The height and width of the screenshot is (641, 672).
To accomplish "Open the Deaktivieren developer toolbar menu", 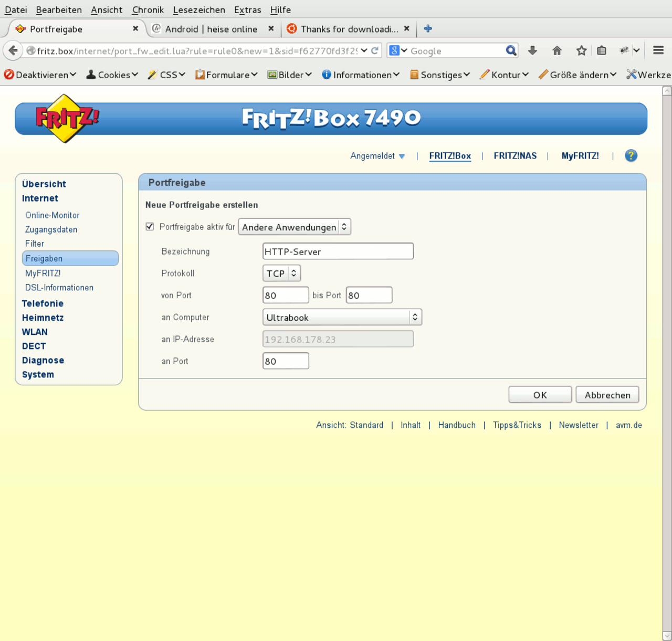I will [x=40, y=75].
